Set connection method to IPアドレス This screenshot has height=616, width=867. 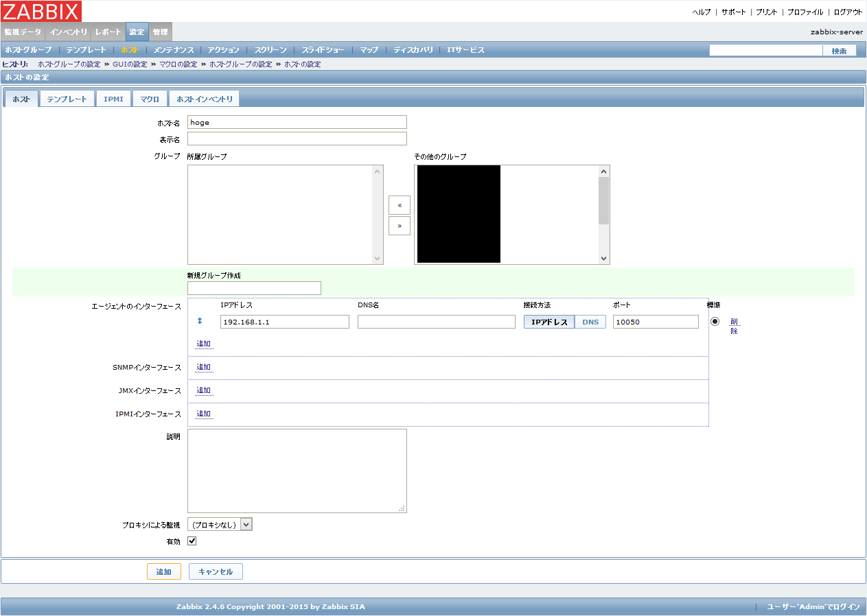coord(548,320)
